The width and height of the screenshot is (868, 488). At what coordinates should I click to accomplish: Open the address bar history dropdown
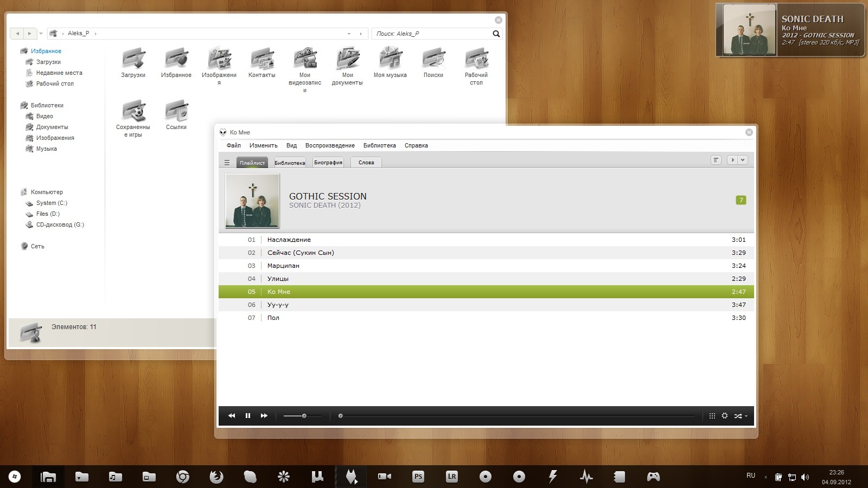pos(349,34)
